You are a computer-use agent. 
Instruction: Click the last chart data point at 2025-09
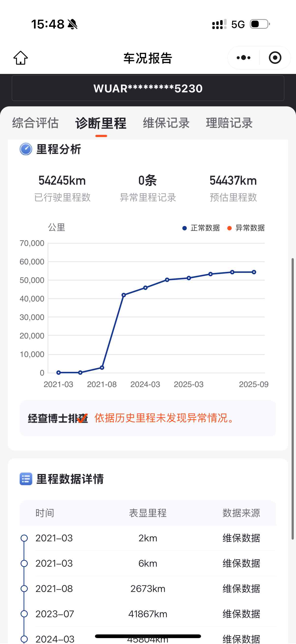(x=254, y=272)
